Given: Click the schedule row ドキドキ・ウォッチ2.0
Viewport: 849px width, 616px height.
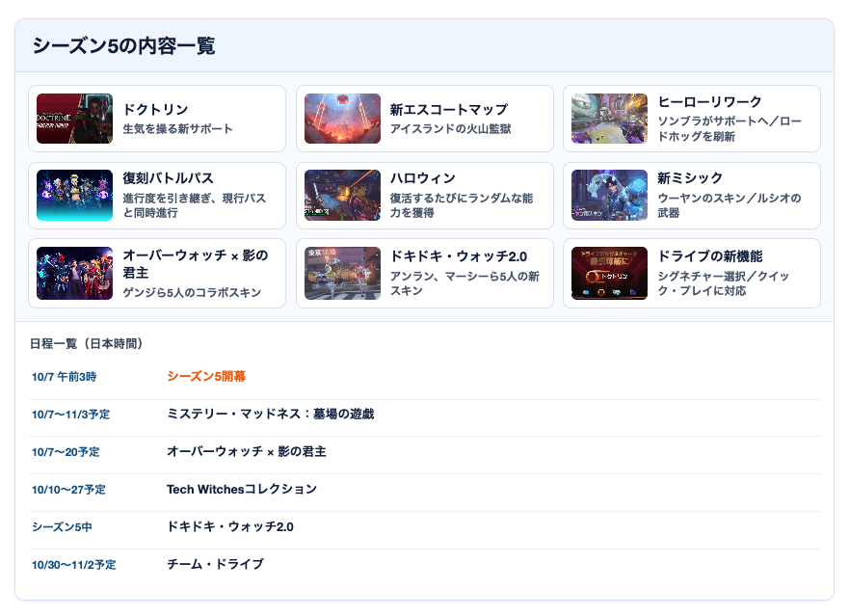Looking at the screenshot, I should (230, 526).
